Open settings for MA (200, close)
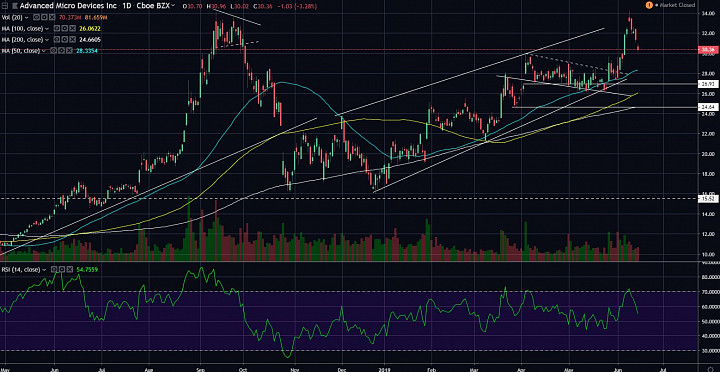This screenshot has height=372, width=720. [65, 39]
